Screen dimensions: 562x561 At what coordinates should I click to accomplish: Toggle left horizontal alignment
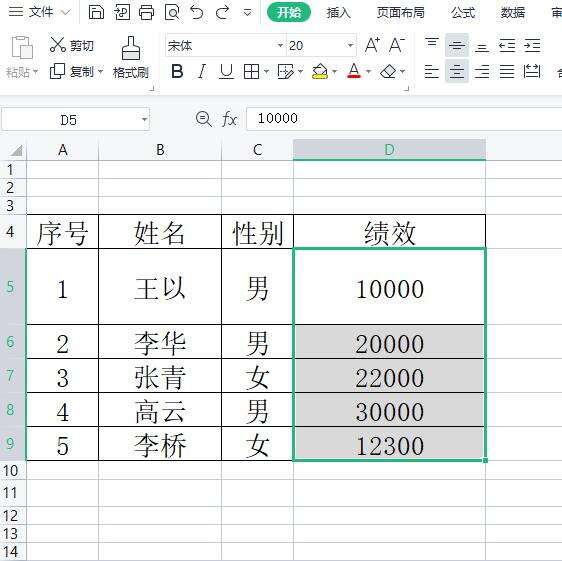(432, 71)
